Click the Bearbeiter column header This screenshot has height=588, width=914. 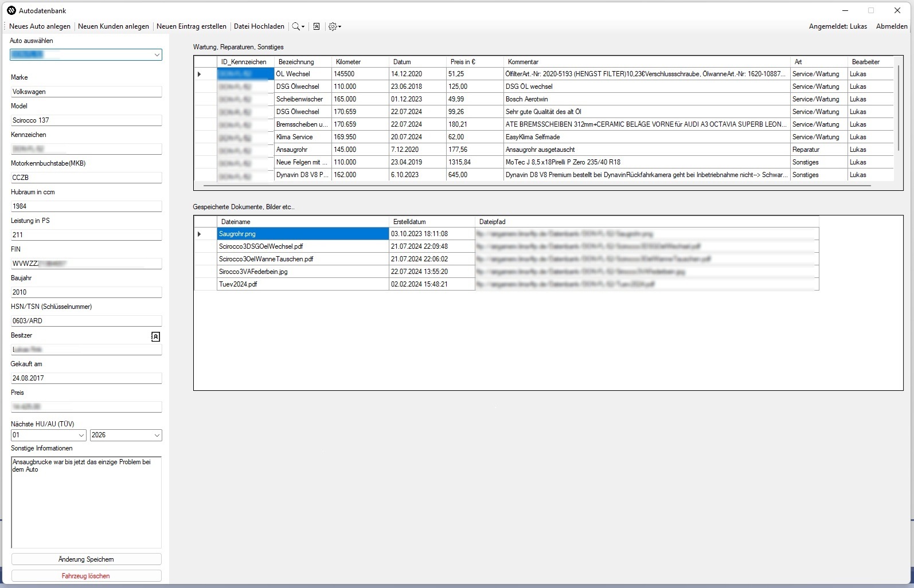870,62
